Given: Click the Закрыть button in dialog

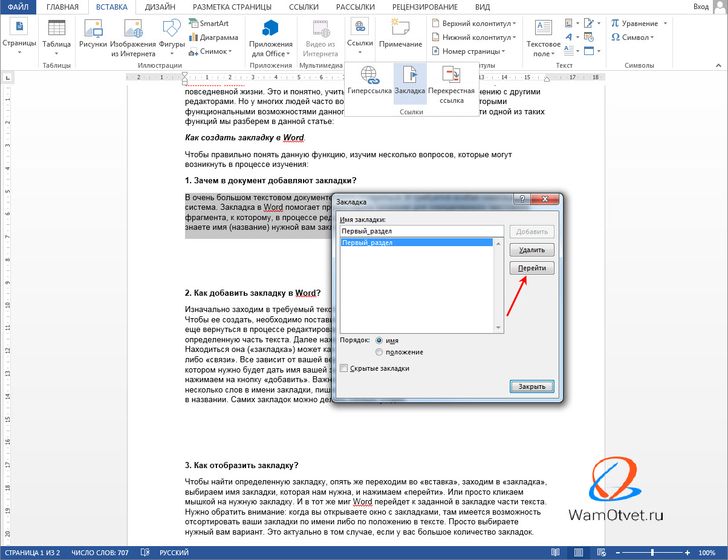Looking at the screenshot, I should tap(532, 386).
